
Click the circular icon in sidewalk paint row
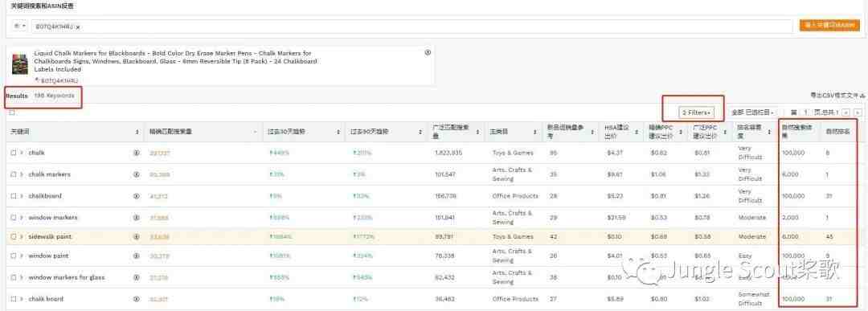pos(136,237)
